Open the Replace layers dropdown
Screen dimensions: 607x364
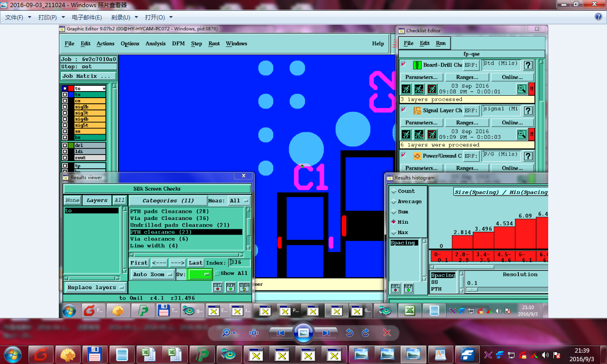pyautogui.click(x=95, y=287)
